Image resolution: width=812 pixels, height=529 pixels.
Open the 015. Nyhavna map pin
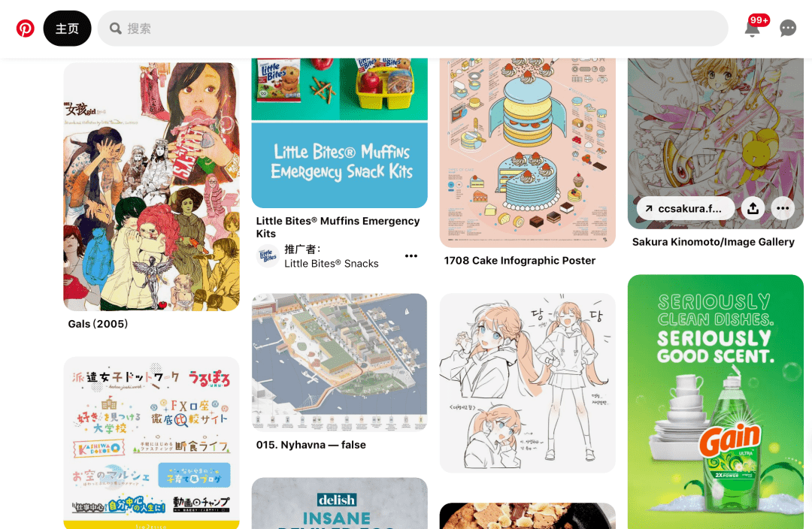click(x=339, y=362)
